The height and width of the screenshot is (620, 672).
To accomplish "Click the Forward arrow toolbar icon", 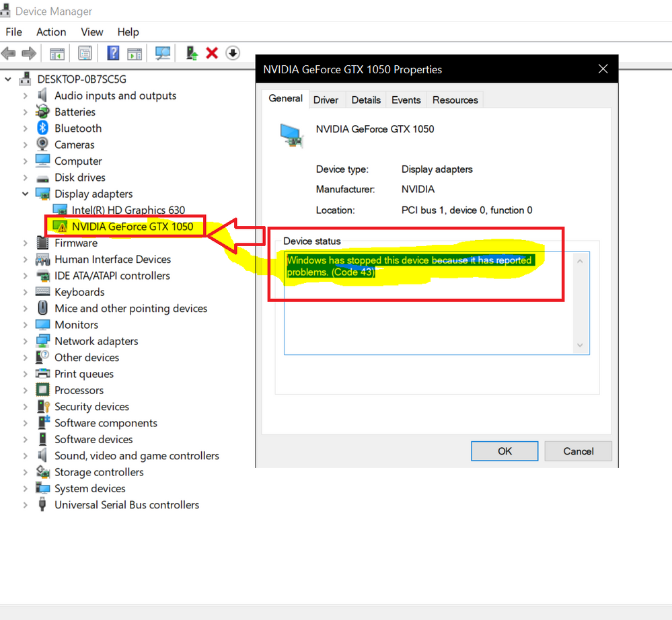I will [29, 54].
